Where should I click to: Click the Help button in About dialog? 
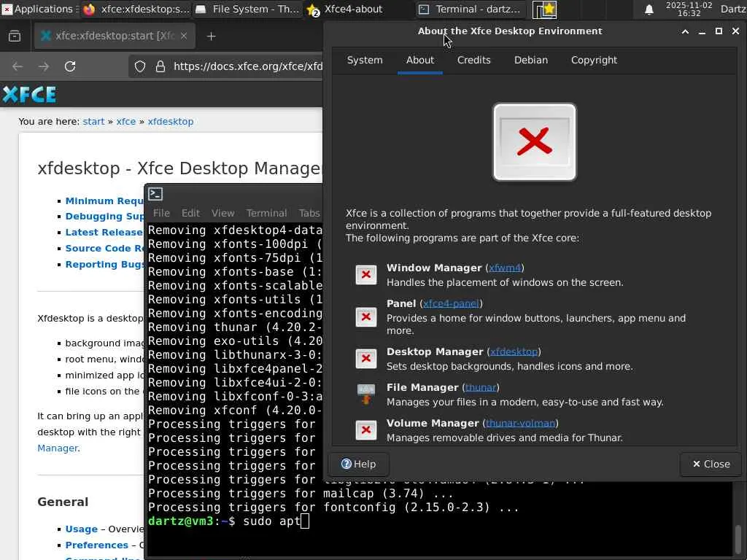click(x=359, y=464)
